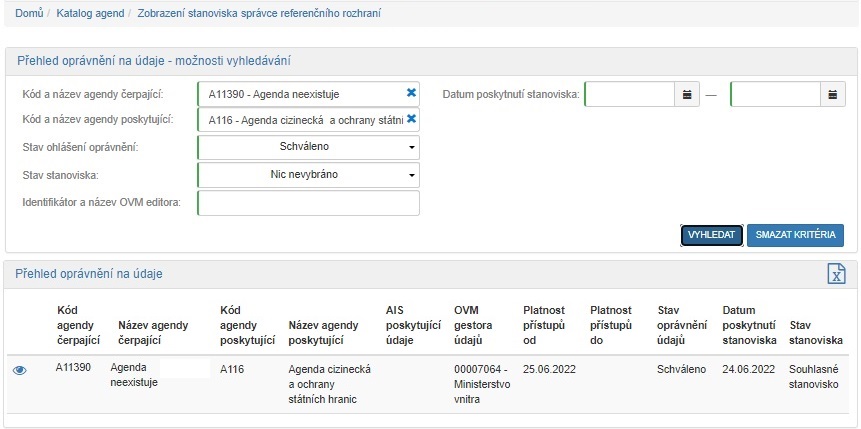Image resolution: width=861 pixels, height=429 pixels.
Task: Click the 'Kód a název agendy poskytující' field
Action: point(300,120)
